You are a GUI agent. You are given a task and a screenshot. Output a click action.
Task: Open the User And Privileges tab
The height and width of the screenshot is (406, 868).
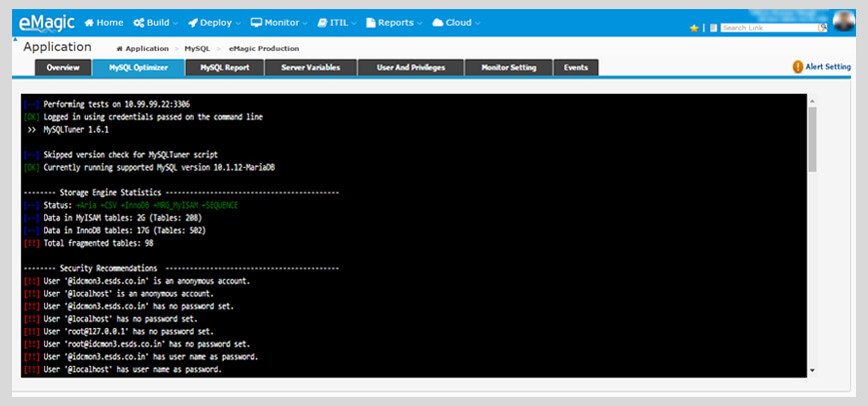pos(411,68)
